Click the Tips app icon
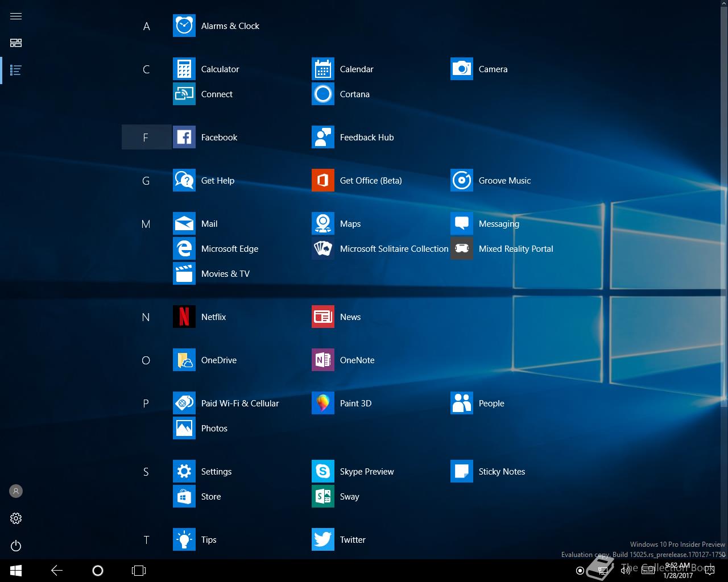This screenshot has height=582, width=728. coord(184,540)
